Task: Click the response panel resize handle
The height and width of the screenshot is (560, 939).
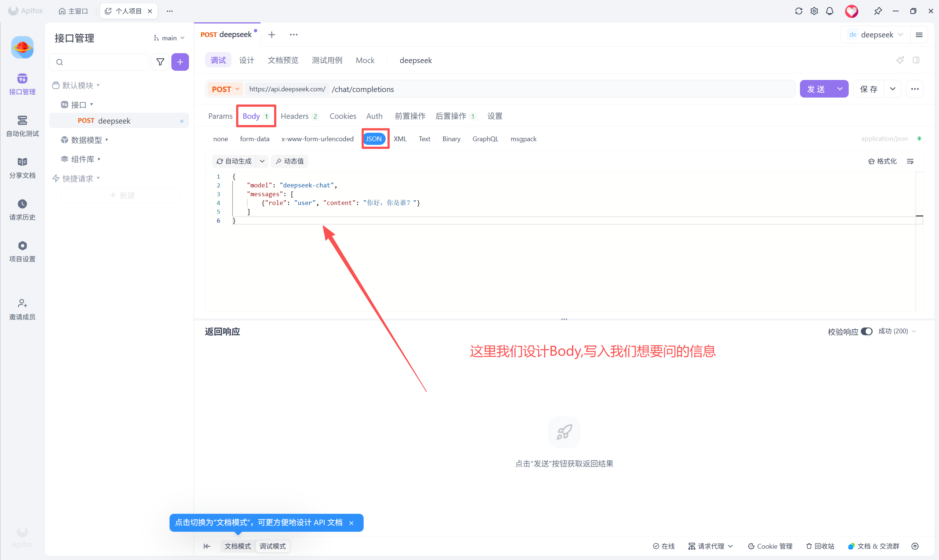Action: [x=564, y=319]
